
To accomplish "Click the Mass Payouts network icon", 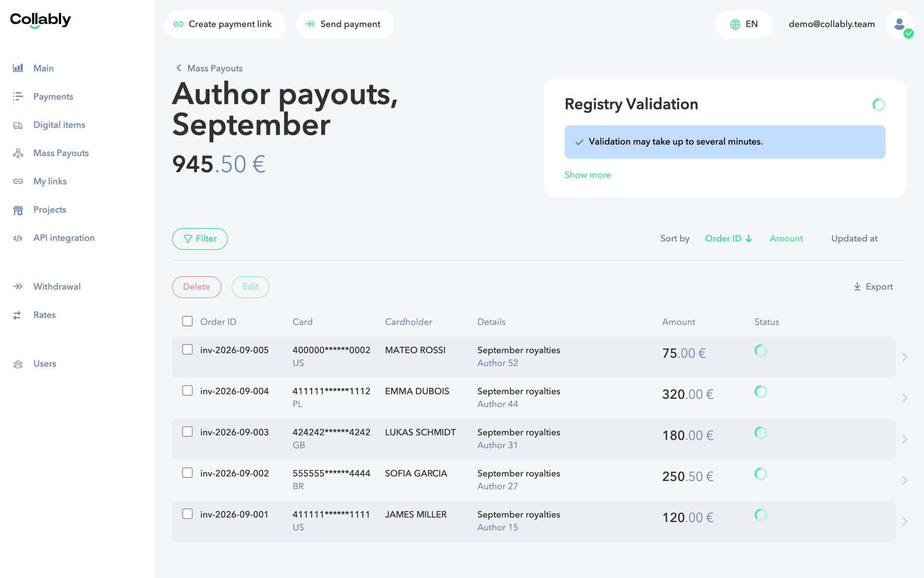I will (x=18, y=153).
